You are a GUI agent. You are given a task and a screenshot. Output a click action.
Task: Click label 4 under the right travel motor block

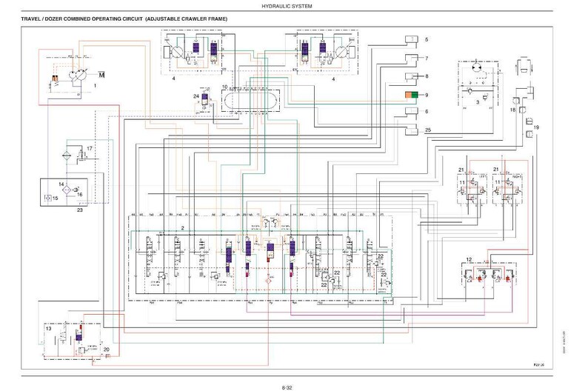(333, 79)
